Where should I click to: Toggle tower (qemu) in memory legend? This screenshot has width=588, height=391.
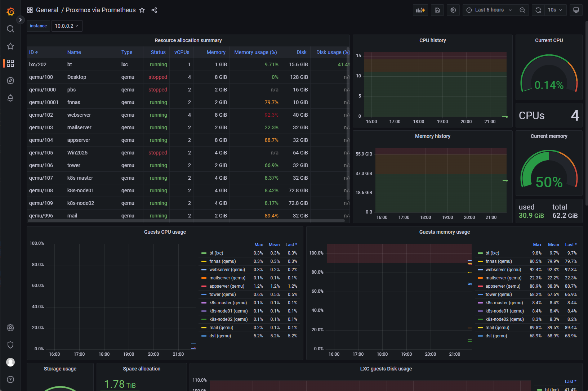click(x=499, y=295)
